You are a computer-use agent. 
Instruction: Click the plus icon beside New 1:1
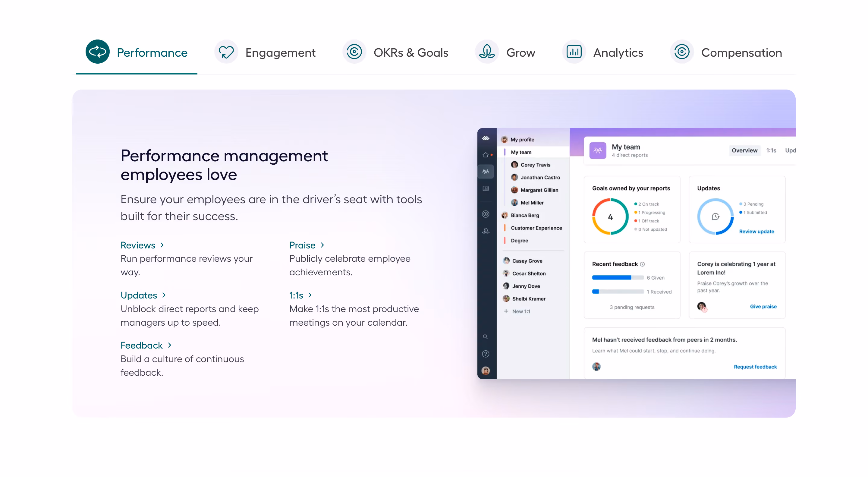coord(506,311)
